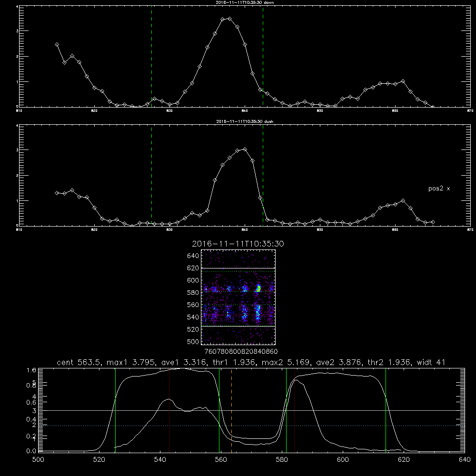Screen dimensions: 476x476
Task: Click 'ave2 3.876' in the stats line
Action: (x=338, y=362)
